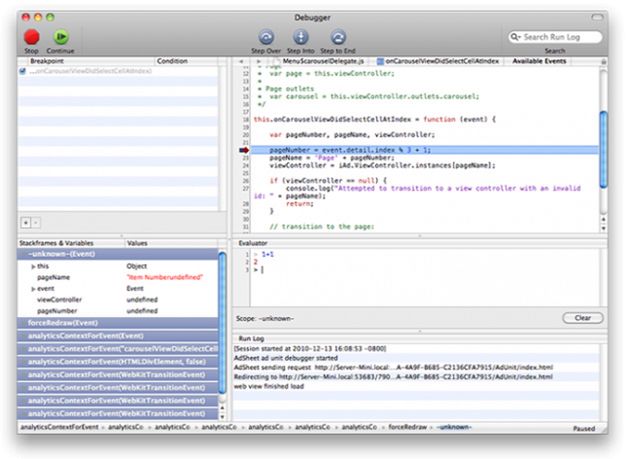Viewport: 630px width, 459px height.
Task: Add a breakpoint with the plus button
Action: [26, 223]
